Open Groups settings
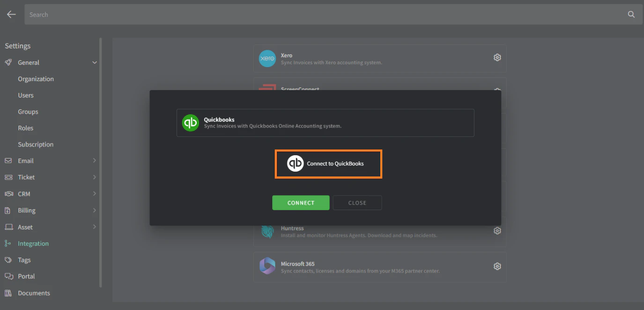Viewport: 644px width, 310px height. 28,112
